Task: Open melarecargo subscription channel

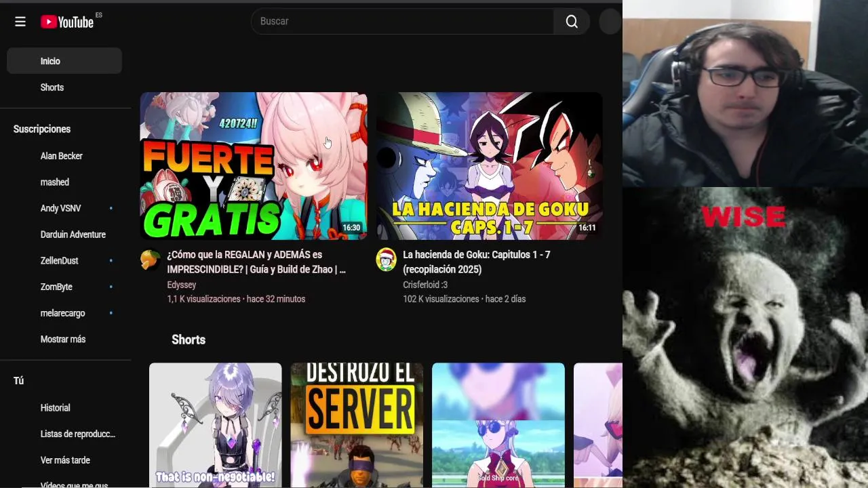Action: (x=64, y=313)
